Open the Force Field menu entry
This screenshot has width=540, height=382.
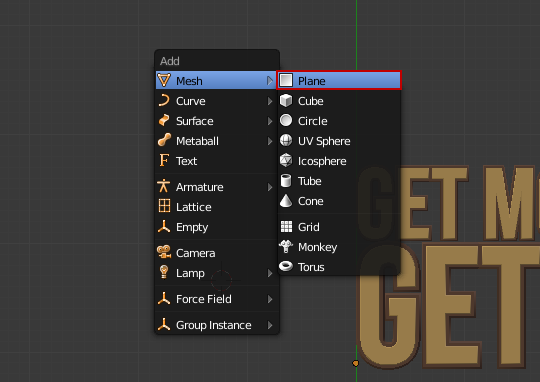point(216,299)
